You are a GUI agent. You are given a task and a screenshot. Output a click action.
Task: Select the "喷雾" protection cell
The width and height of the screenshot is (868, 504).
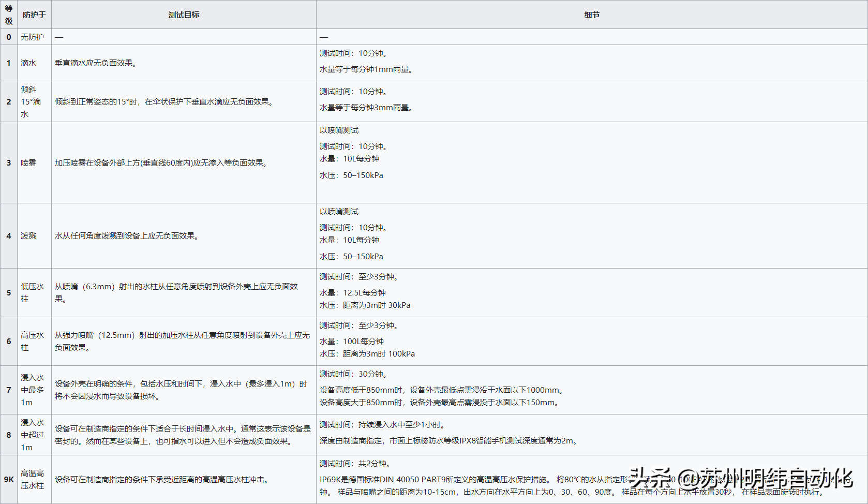click(x=28, y=163)
